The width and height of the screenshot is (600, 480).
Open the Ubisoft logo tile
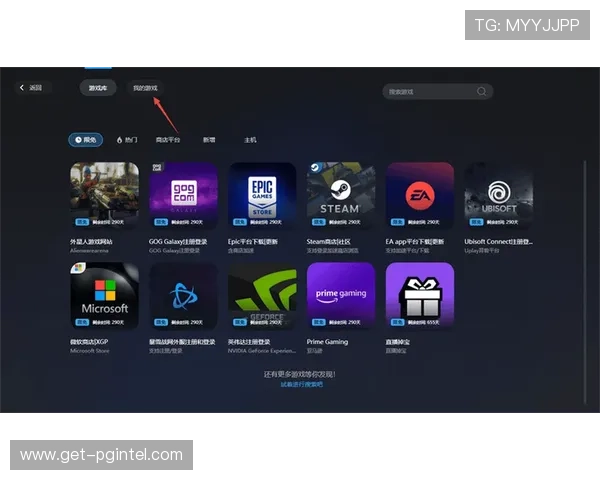tap(499, 196)
